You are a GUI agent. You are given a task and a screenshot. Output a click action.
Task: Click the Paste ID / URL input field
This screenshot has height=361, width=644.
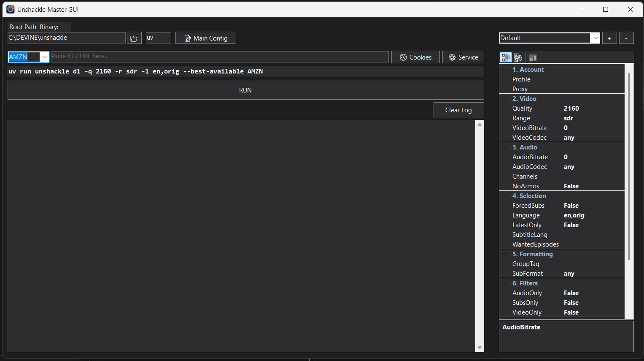click(x=219, y=57)
